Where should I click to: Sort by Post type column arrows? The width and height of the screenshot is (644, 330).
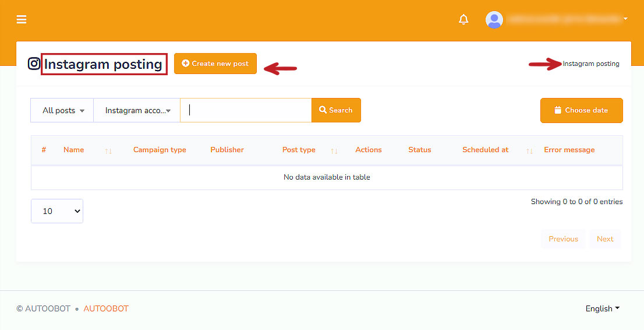pos(334,150)
